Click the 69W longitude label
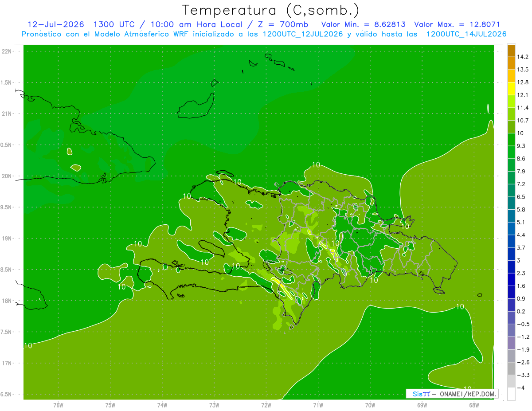 click(422, 405)
